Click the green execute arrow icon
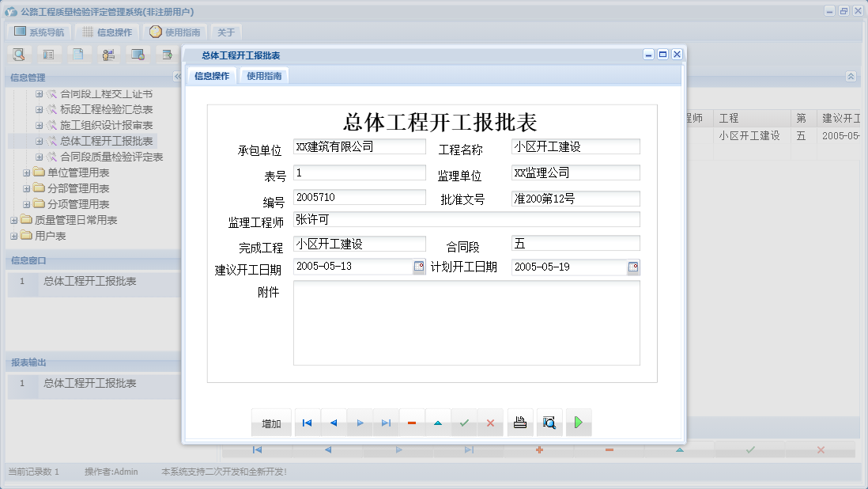Image resolution: width=868 pixels, height=489 pixels. [578, 423]
